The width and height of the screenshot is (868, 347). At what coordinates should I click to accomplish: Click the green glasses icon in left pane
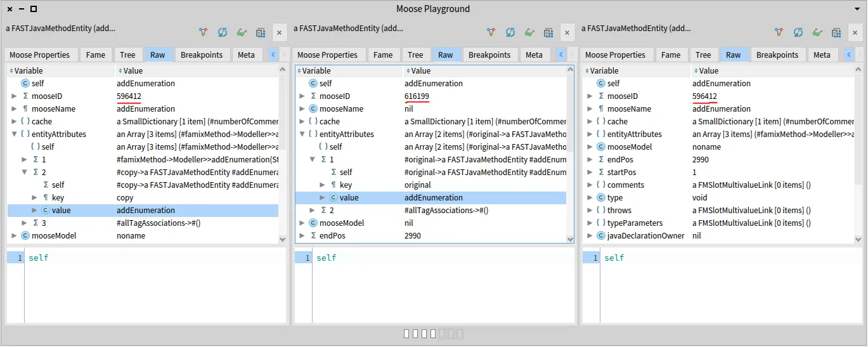click(x=242, y=32)
